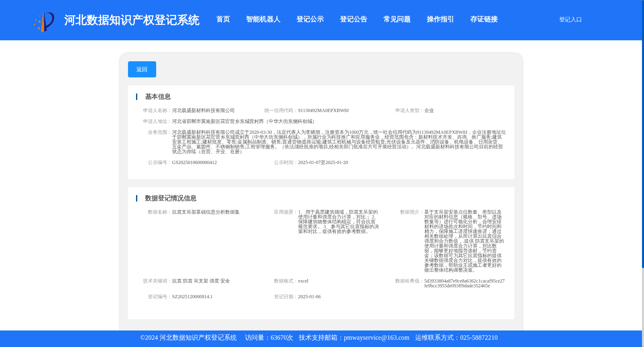Go to 登记公告 page
Image resolution: width=644 pixels, height=347 pixels.
(x=353, y=19)
